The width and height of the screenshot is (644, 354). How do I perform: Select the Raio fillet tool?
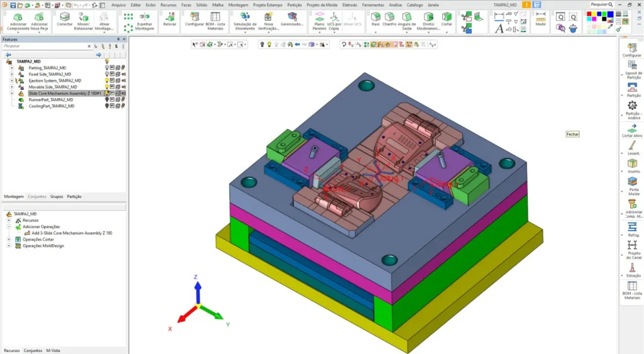coord(376,19)
